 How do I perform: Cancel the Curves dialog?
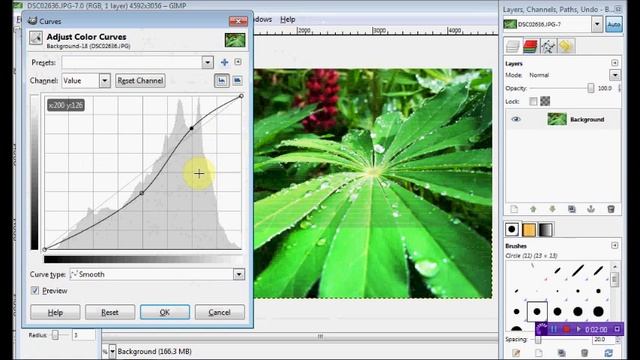[220, 312]
